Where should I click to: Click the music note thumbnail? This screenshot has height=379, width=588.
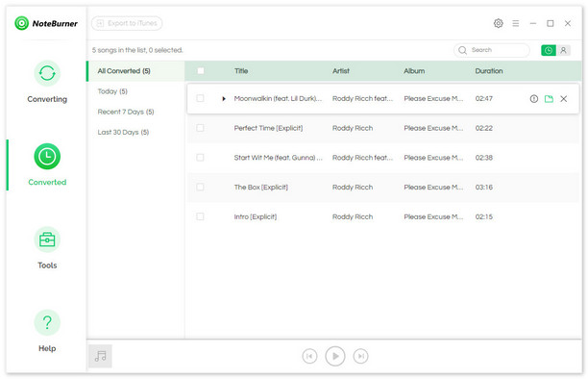click(100, 356)
